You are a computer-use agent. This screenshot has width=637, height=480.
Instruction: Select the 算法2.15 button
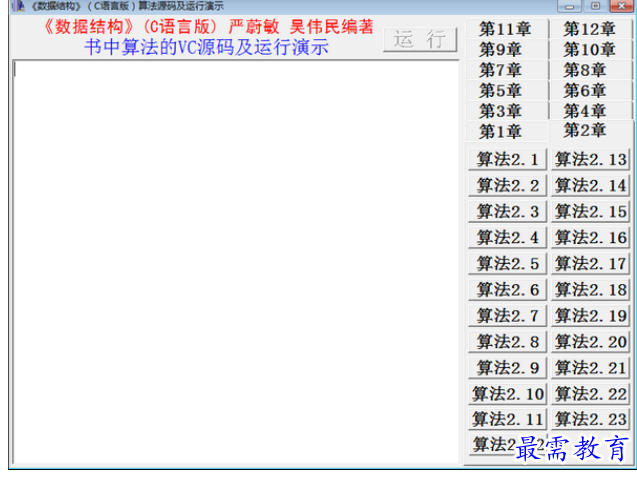click(x=590, y=212)
